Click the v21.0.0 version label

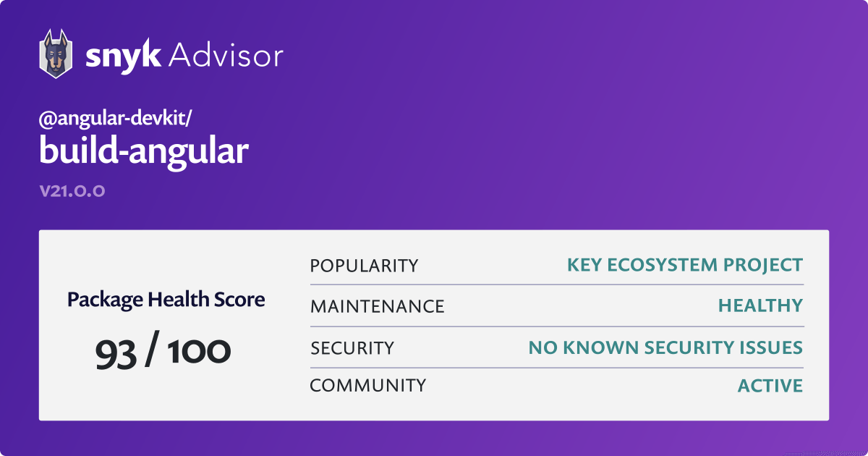point(72,192)
